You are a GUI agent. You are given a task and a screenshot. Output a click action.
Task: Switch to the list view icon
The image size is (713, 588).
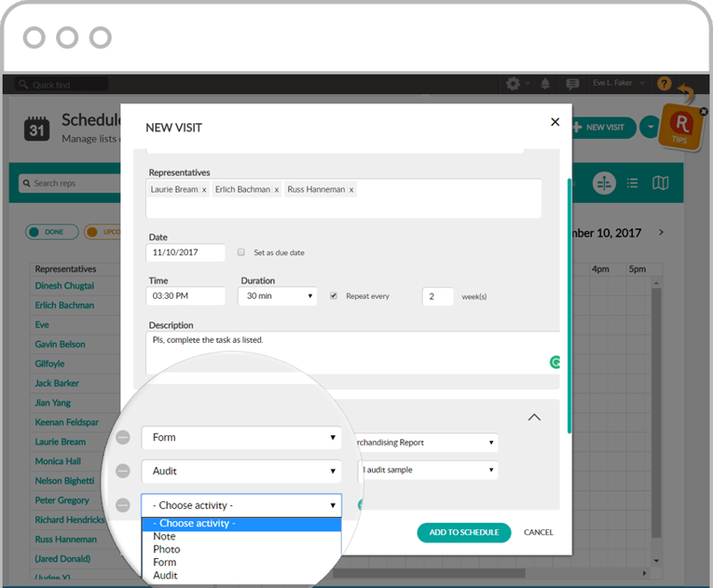tap(632, 184)
